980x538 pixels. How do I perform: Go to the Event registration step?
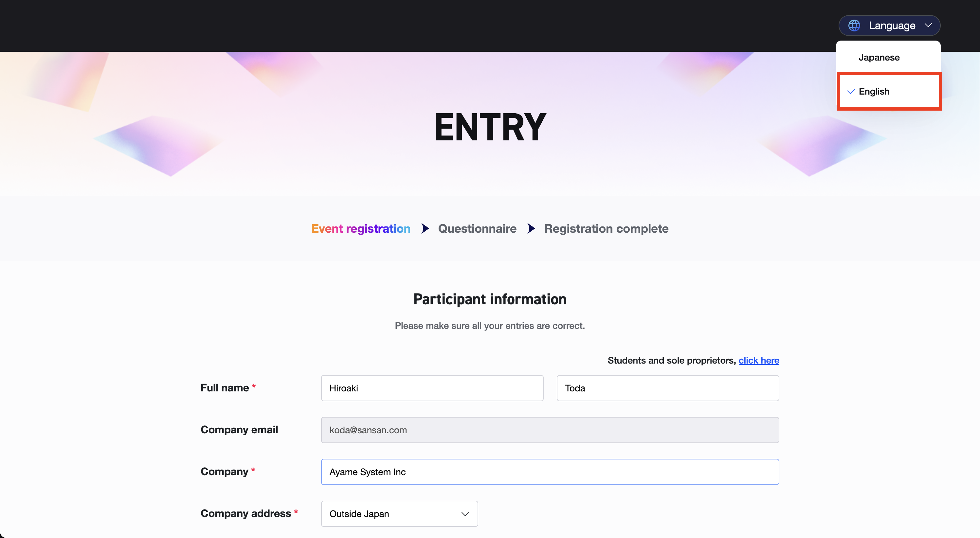361,229
